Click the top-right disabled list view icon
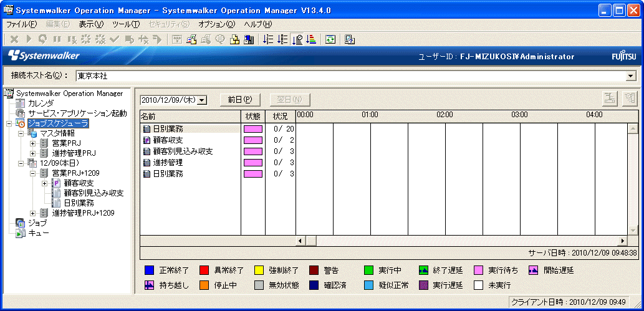Image resolution: width=644 pixels, height=311 pixels. 630,98
